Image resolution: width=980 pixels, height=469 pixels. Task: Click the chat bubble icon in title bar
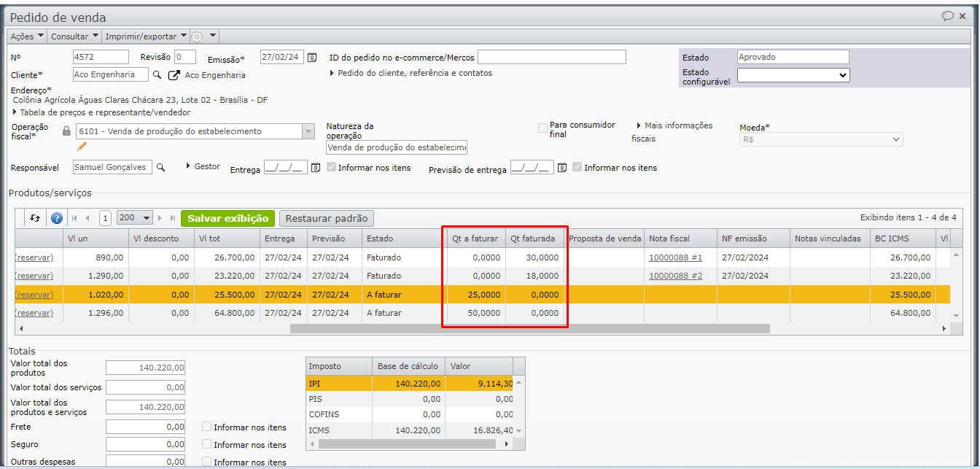[947, 16]
